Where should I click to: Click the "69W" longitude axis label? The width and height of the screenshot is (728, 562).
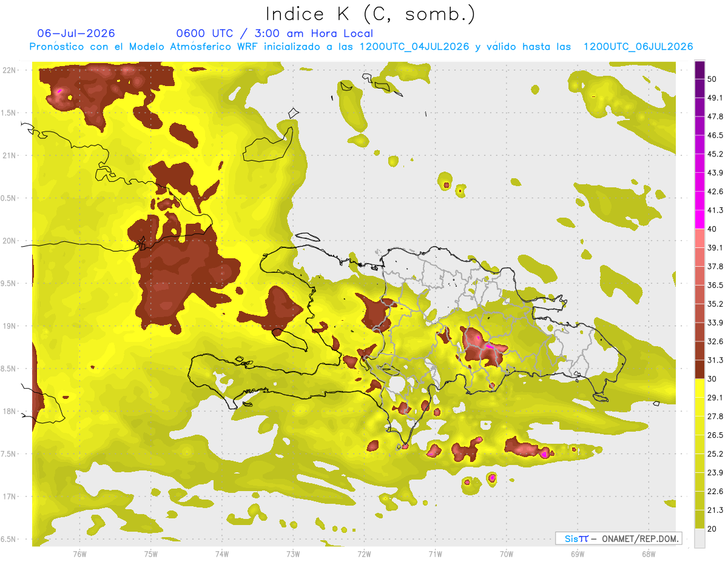coord(577,554)
